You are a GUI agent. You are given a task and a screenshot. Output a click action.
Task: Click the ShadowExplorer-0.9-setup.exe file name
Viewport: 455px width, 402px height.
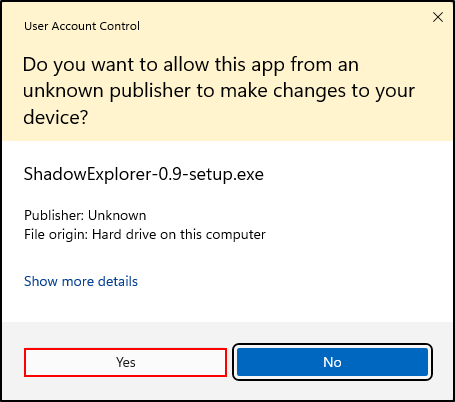coord(144,174)
